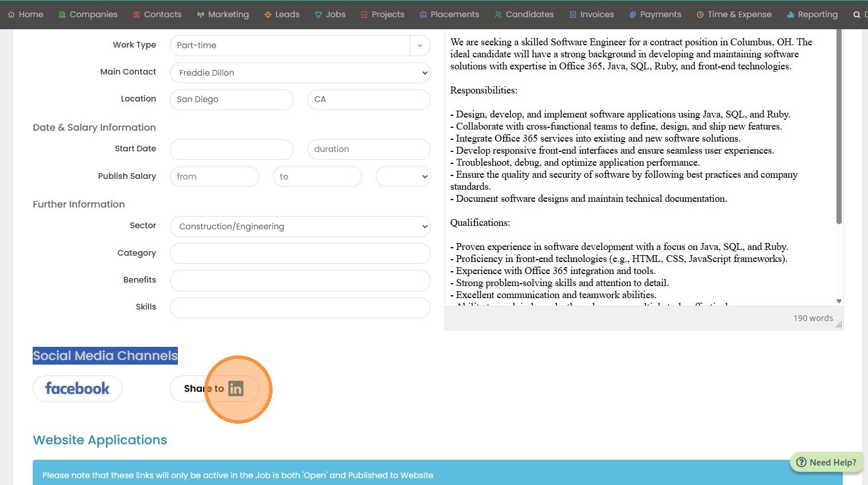Screen dimensions: 868x485
Task: Click the Responsibilities: line in the description
Action: click(x=484, y=91)
